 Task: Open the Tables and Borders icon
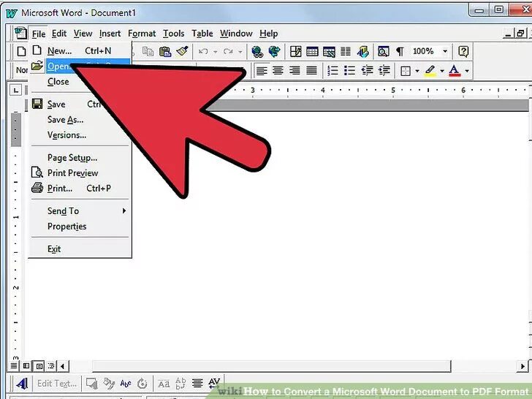[x=295, y=52]
